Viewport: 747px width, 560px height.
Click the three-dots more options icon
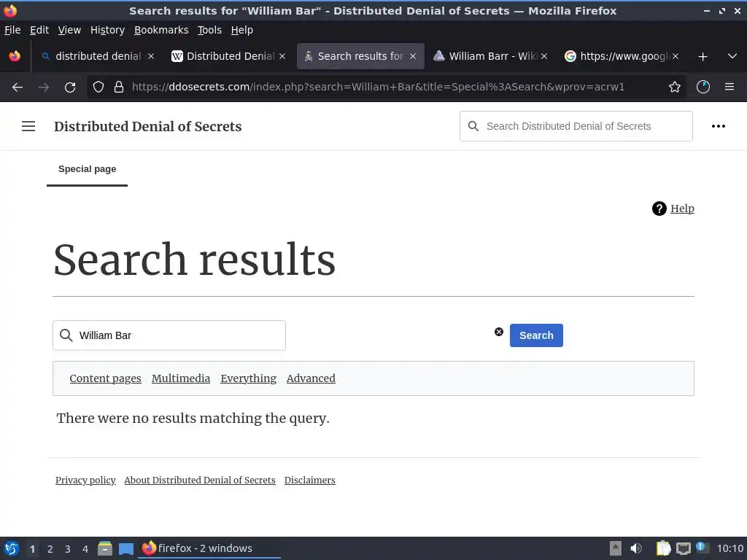[x=718, y=126]
